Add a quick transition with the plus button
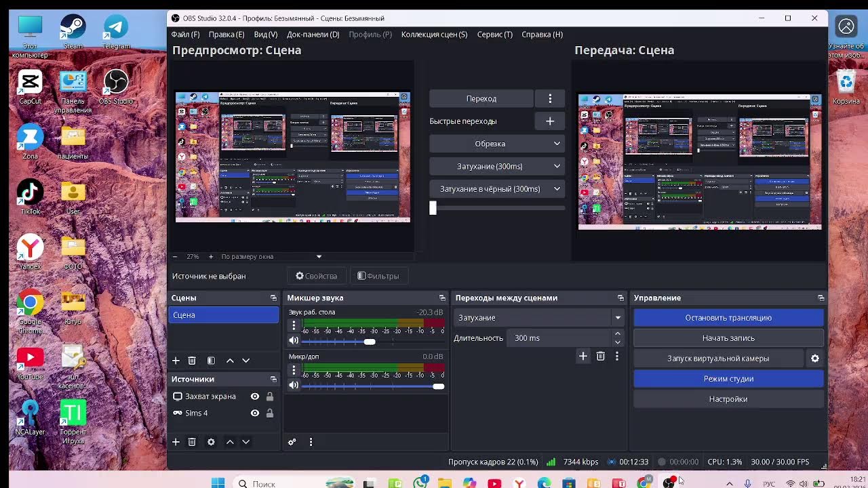This screenshot has width=868, height=488. [x=550, y=121]
